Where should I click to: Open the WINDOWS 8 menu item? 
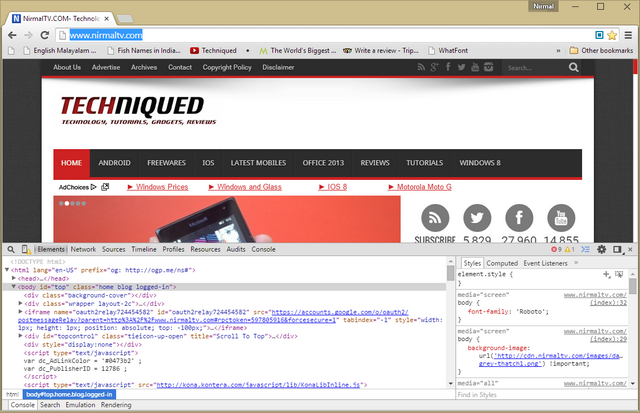pyautogui.click(x=480, y=163)
